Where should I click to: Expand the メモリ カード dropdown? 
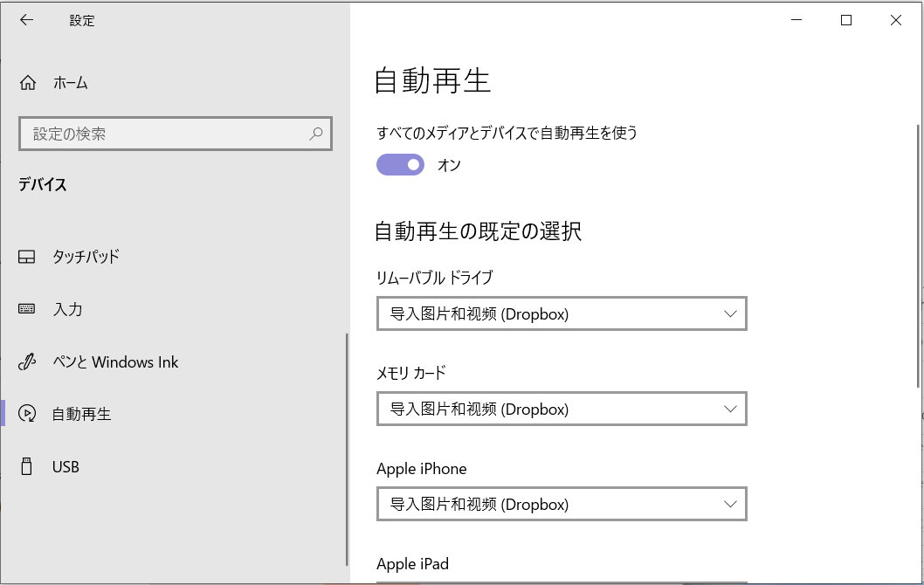pos(562,409)
